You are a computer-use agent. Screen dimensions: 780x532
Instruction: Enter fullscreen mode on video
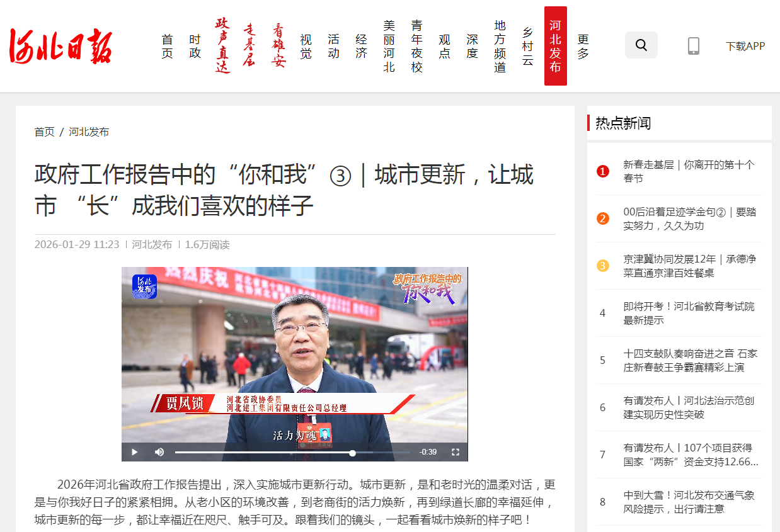coord(455,452)
